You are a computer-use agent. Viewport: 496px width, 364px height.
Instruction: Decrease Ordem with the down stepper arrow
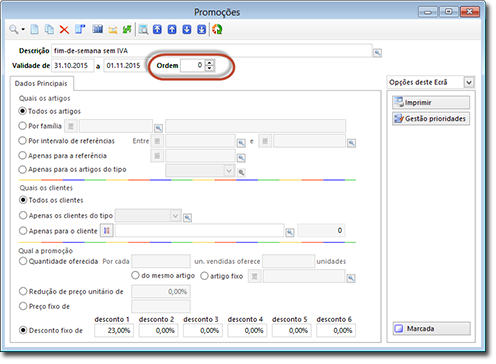coord(209,68)
